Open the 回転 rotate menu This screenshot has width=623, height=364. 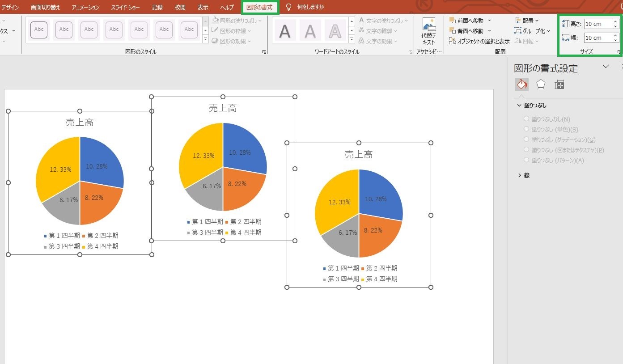pyautogui.click(x=526, y=41)
